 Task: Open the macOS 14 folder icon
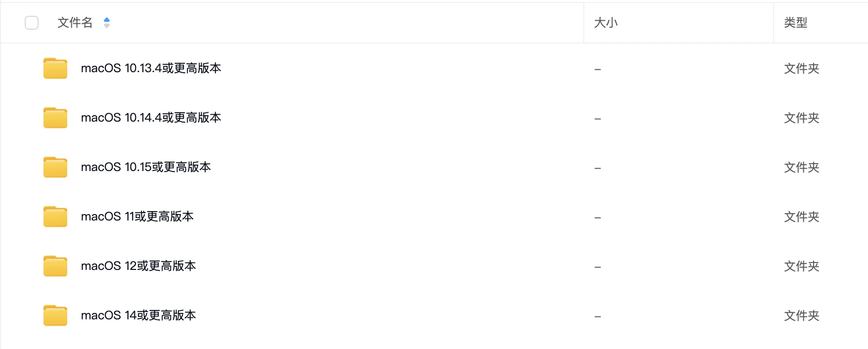55,315
